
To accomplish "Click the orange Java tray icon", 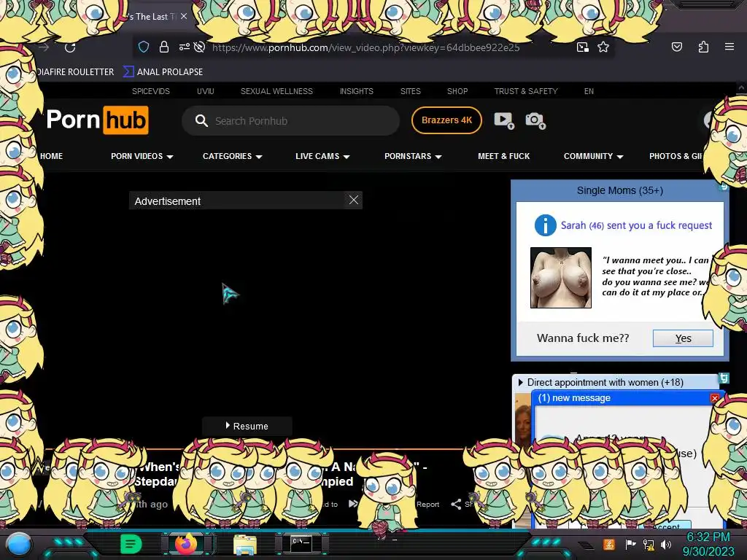I will pyautogui.click(x=608, y=544).
